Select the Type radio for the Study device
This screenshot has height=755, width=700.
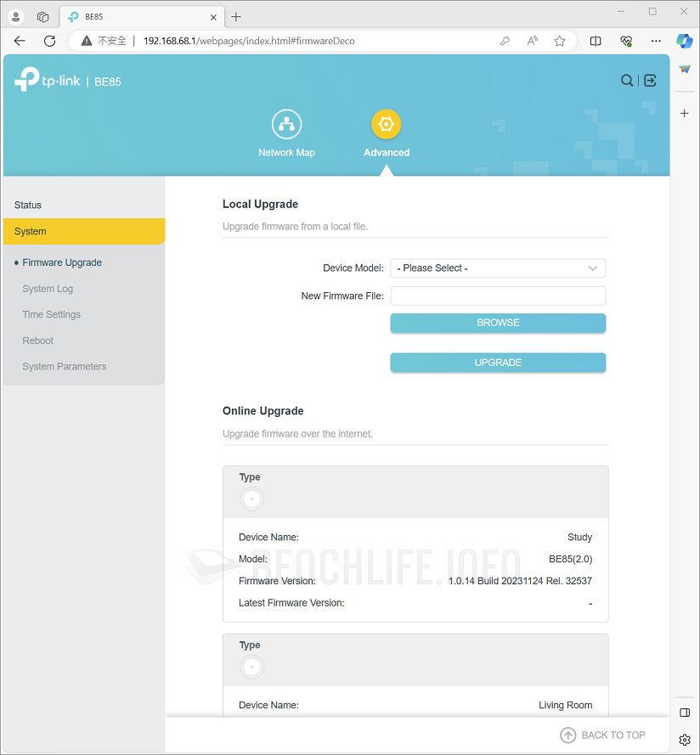click(251, 499)
